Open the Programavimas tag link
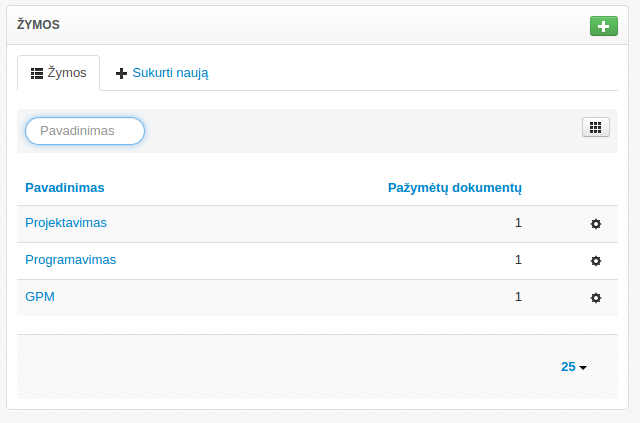This screenshot has width=640, height=423. click(x=70, y=260)
